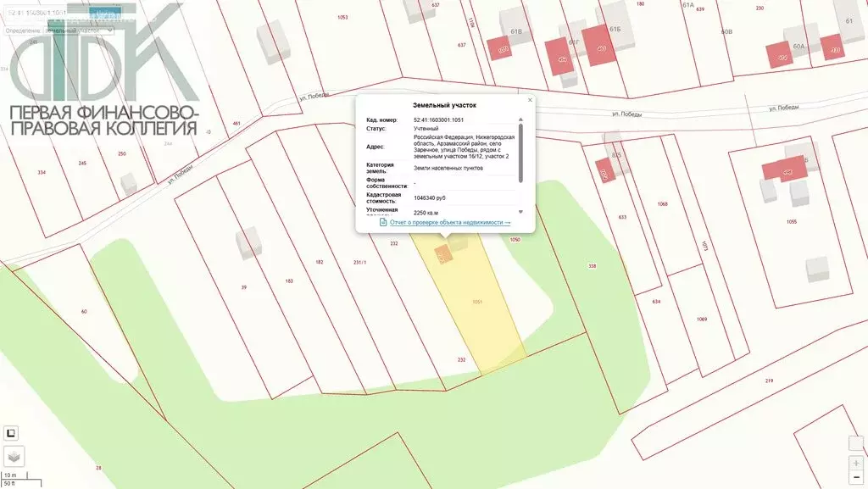This screenshot has width=868, height=489.
Task: Open the Отчет о проверке объекта недвижимости link
Action: point(450,222)
